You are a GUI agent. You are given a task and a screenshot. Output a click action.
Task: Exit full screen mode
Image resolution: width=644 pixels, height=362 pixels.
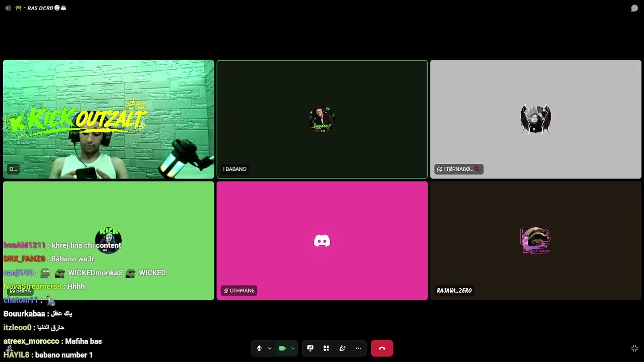tap(634, 348)
